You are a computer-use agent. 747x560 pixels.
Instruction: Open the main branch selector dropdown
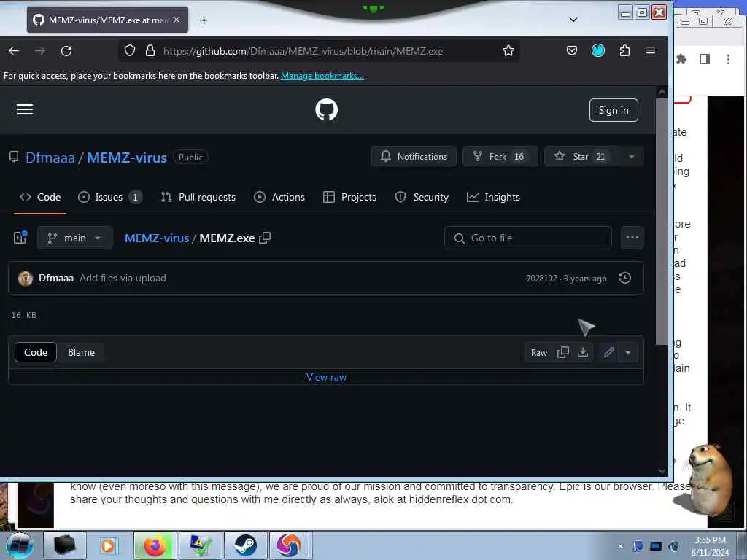pyautogui.click(x=75, y=238)
